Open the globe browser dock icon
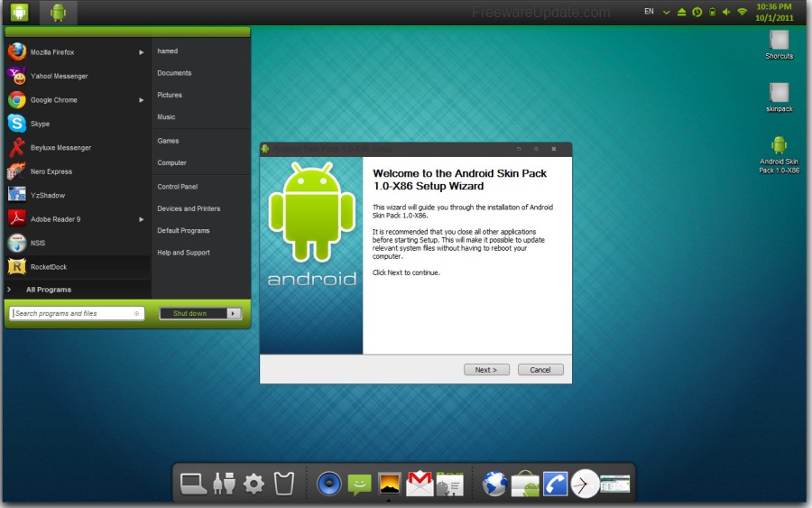This screenshot has height=508, width=812. point(494,485)
